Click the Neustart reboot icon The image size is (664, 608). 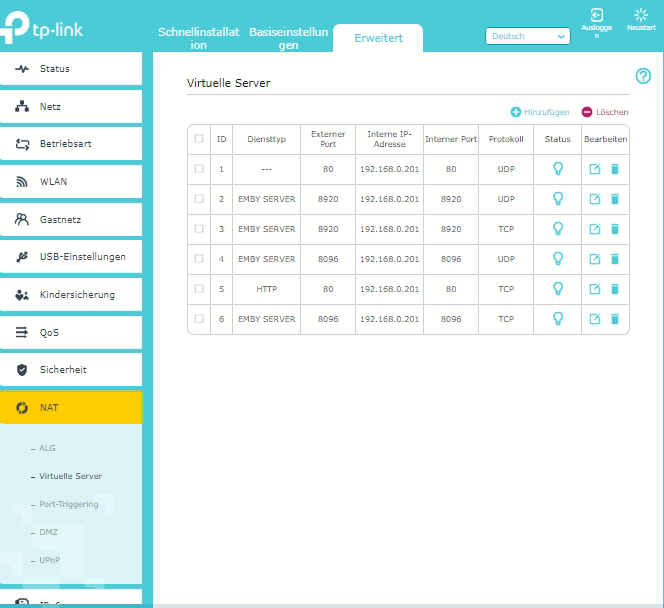click(x=641, y=15)
